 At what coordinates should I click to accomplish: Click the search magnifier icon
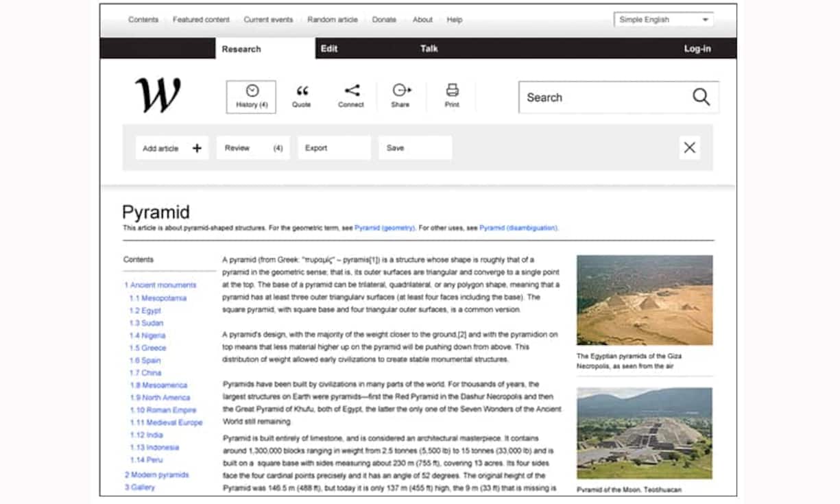[701, 97]
